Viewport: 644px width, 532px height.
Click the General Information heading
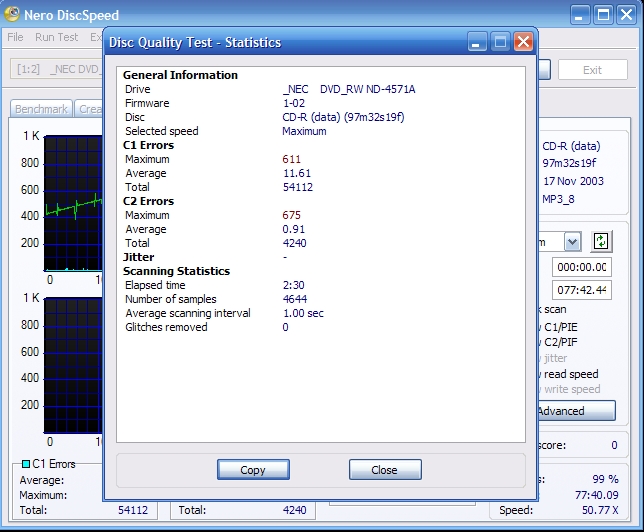[x=180, y=75]
